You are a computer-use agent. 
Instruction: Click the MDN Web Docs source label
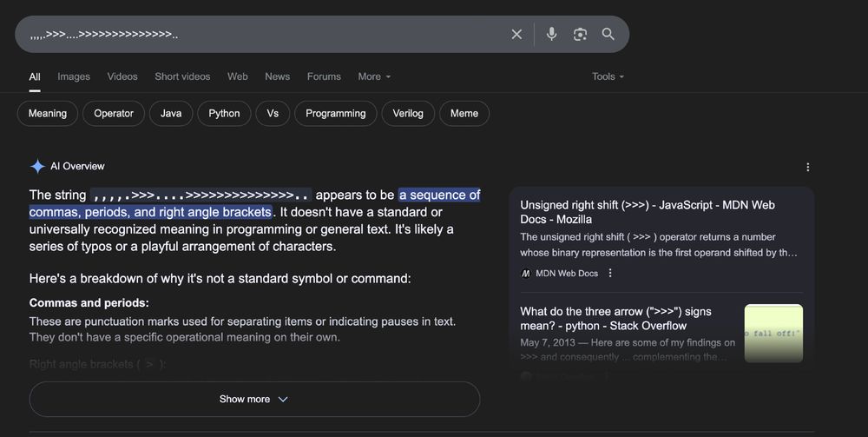click(x=566, y=273)
